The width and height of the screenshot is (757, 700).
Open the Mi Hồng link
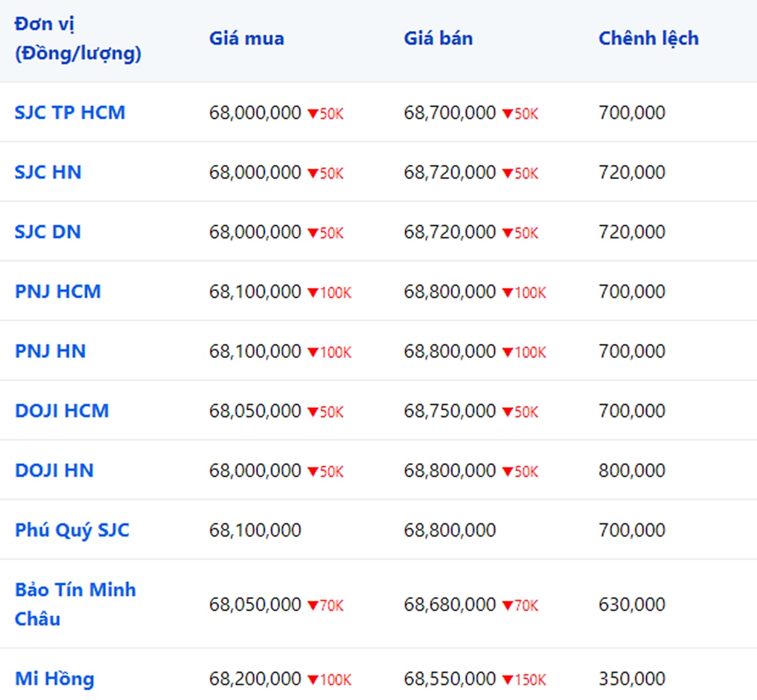click(x=55, y=679)
